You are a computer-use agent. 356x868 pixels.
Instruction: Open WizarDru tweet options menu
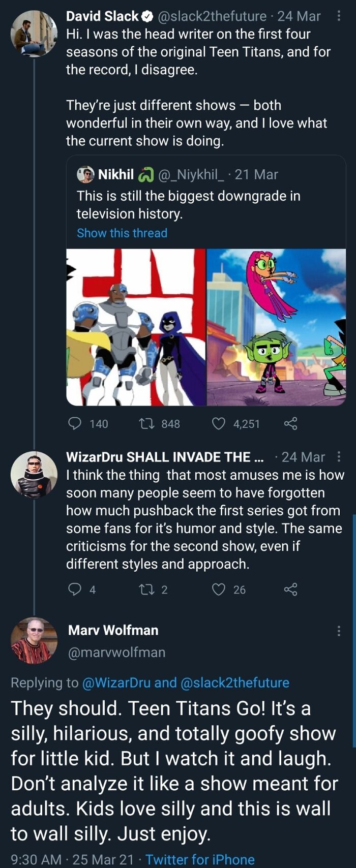pyautogui.click(x=339, y=457)
